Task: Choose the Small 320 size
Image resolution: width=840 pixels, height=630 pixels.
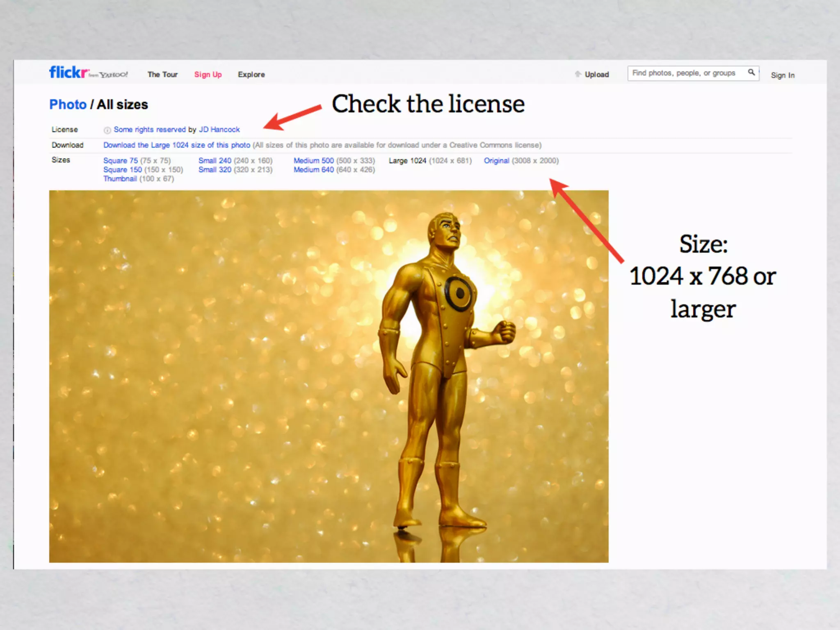Action: [x=215, y=170]
